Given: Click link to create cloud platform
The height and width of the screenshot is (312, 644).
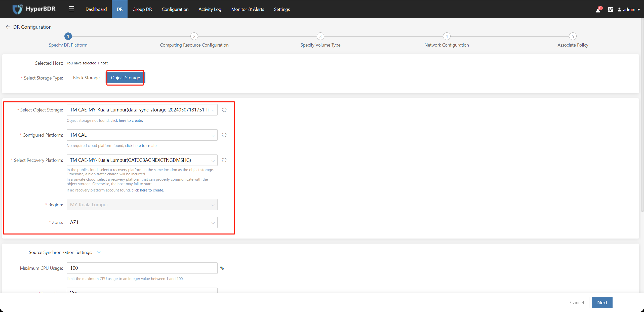Looking at the screenshot, I should [141, 146].
